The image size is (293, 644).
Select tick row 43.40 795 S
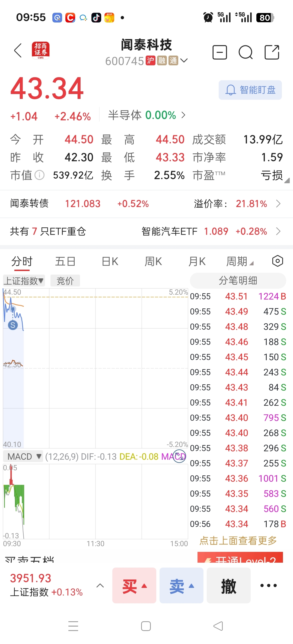[x=238, y=418]
